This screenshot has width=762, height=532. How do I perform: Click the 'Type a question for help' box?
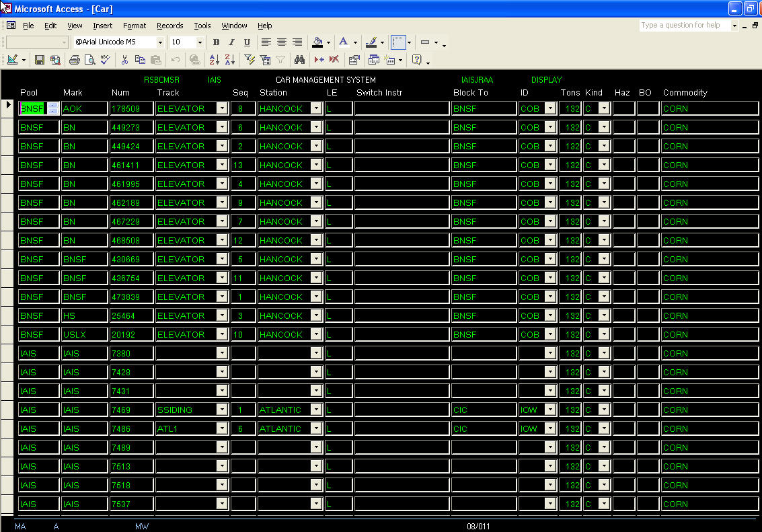[x=684, y=26]
